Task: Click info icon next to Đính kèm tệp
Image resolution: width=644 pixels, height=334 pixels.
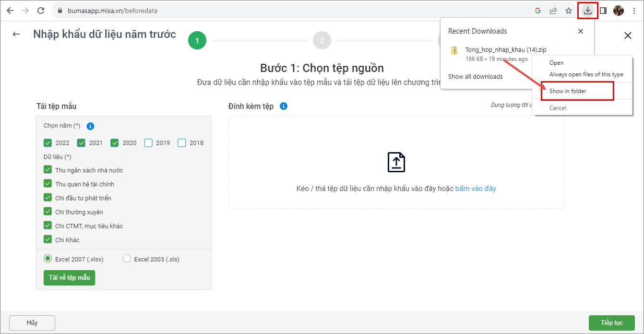Action: tap(284, 106)
